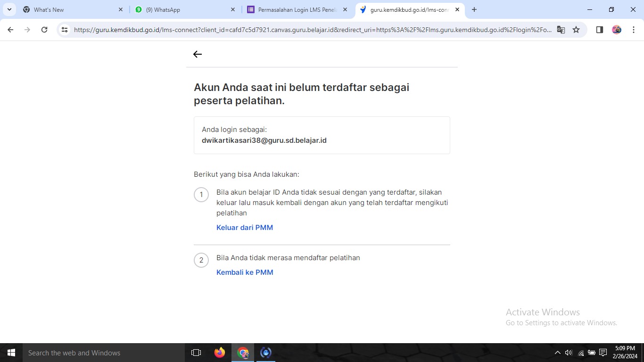This screenshot has width=644, height=362.
Task: Show hidden system tray icons
Action: tap(557, 353)
